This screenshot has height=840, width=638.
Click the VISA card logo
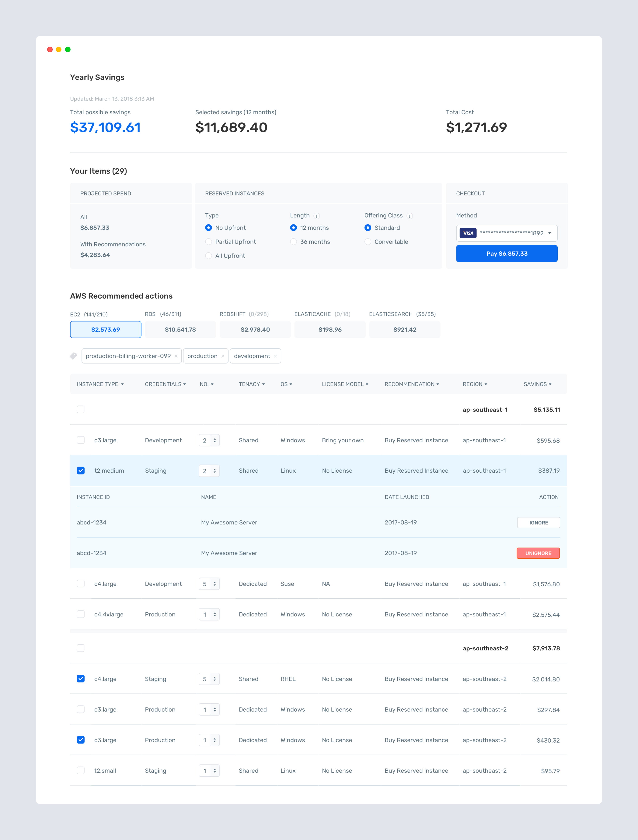click(468, 233)
